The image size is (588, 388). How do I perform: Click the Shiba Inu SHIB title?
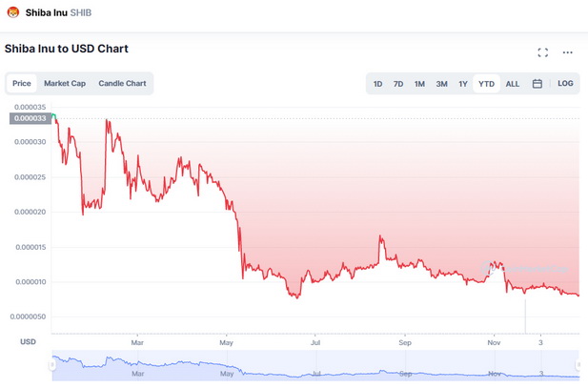(x=58, y=12)
